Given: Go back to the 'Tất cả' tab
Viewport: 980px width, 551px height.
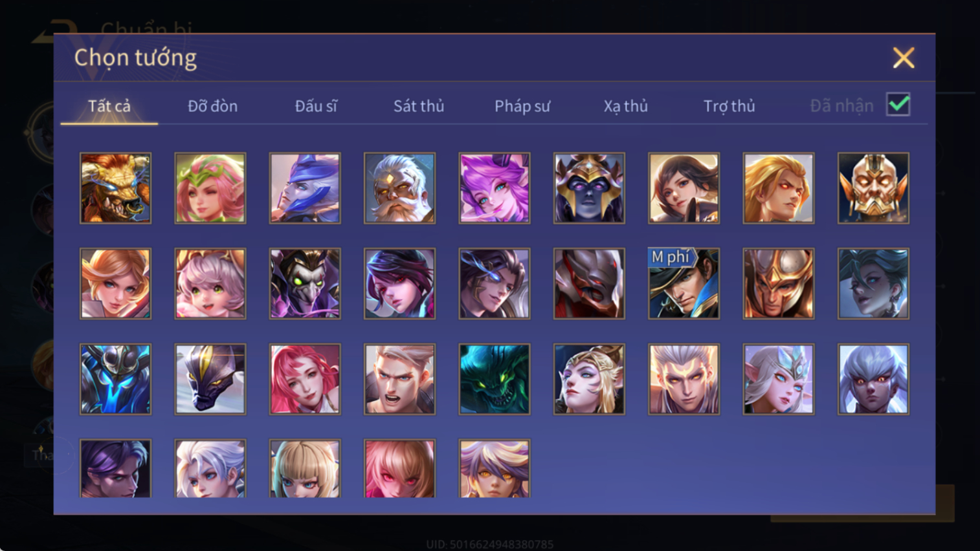Looking at the screenshot, I should pyautogui.click(x=109, y=106).
